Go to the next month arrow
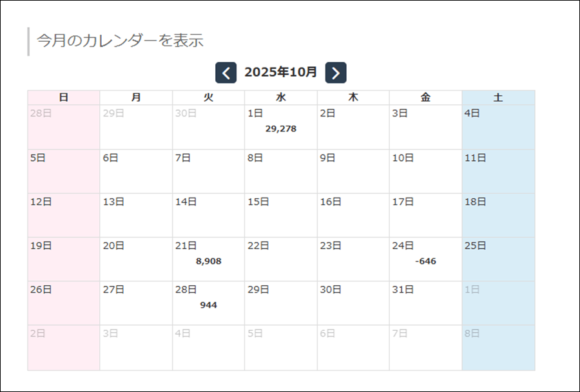Screen dimensions: 580x392 point(336,73)
